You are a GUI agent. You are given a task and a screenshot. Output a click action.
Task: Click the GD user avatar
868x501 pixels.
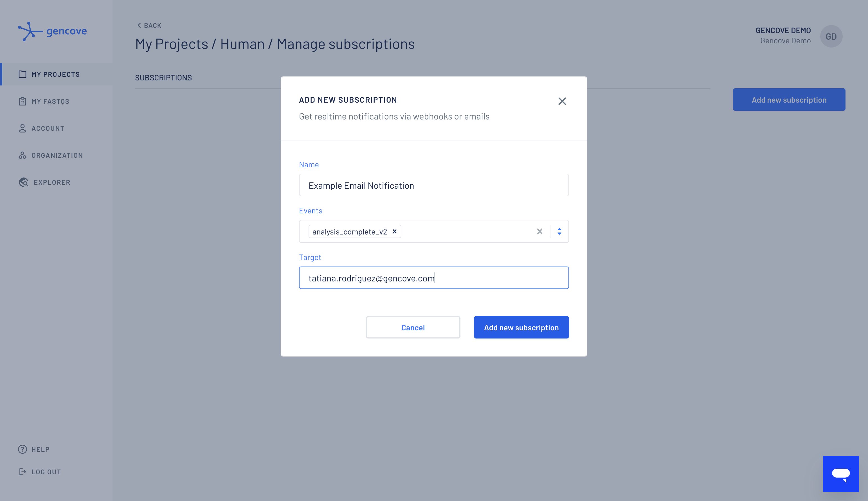831,37
